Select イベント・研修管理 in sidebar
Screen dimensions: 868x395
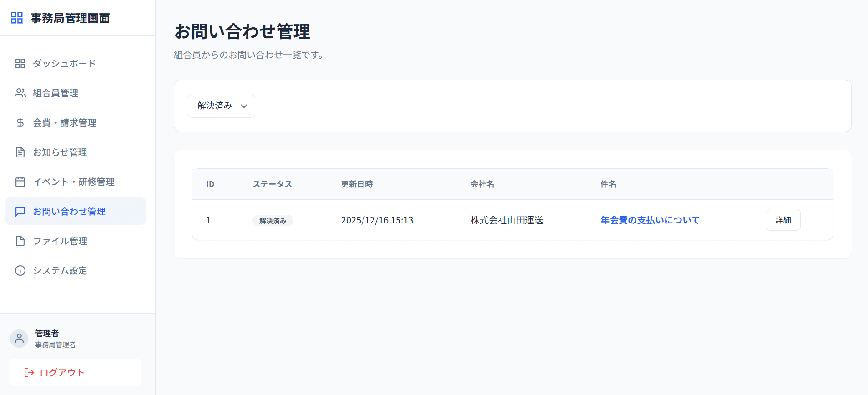point(73,182)
